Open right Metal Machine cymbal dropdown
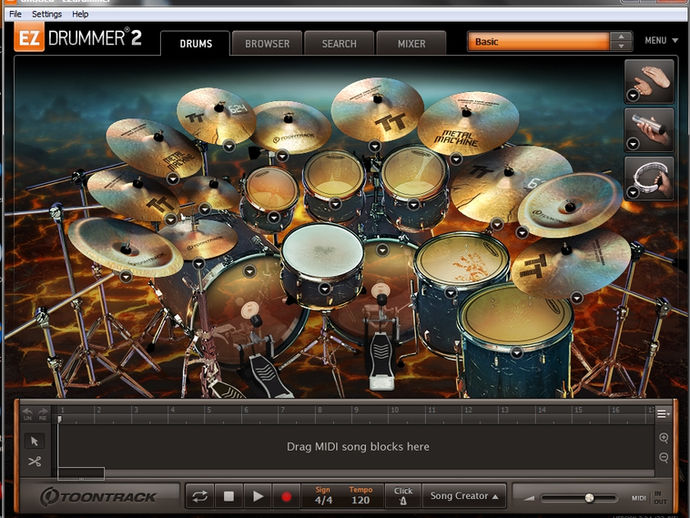Viewport: 690px width, 518px height. tap(456, 159)
